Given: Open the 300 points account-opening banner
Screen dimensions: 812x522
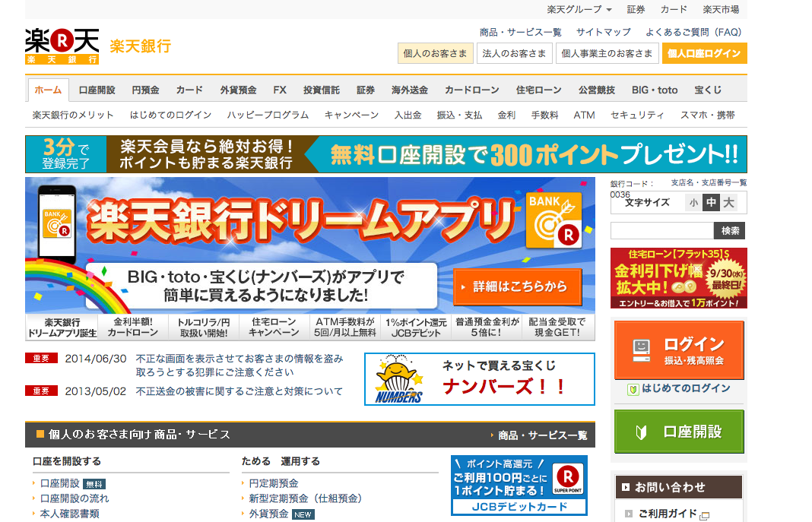Looking at the screenshot, I should click(385, 154).
